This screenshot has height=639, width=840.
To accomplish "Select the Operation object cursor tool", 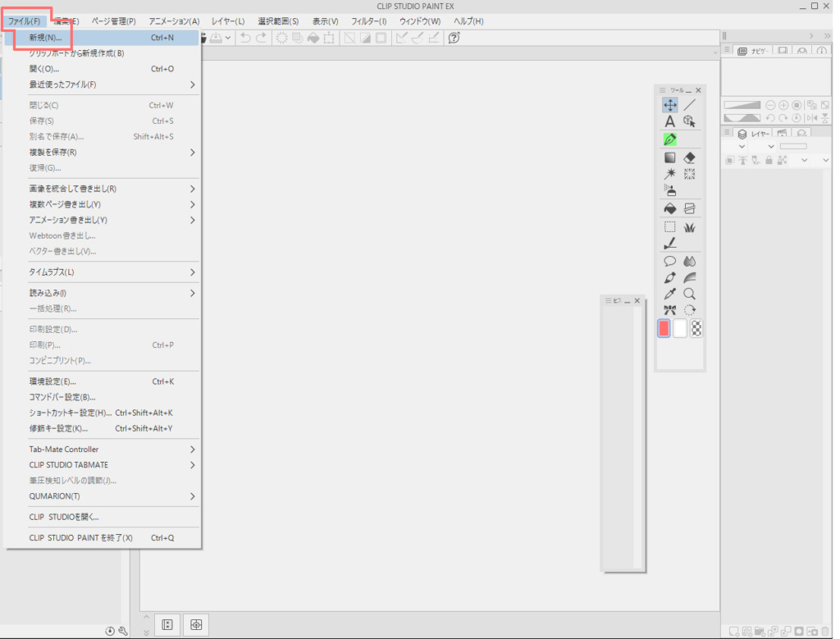I will coord(689,121).
